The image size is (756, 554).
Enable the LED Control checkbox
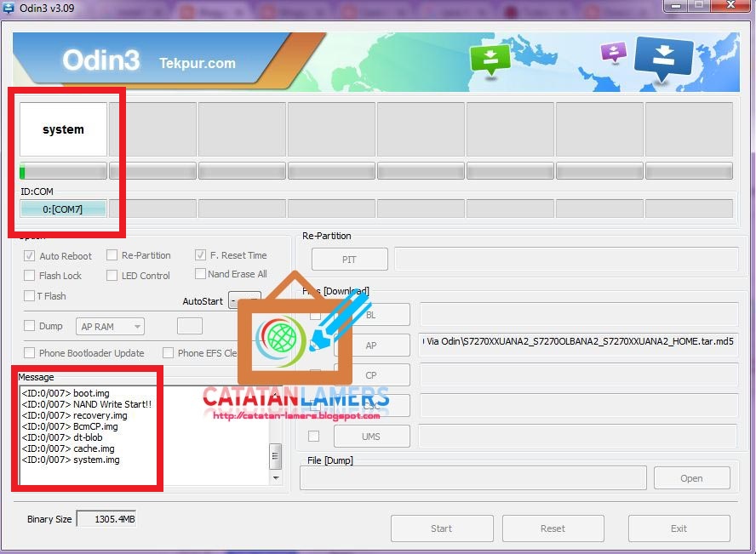[x=112, y=276]
